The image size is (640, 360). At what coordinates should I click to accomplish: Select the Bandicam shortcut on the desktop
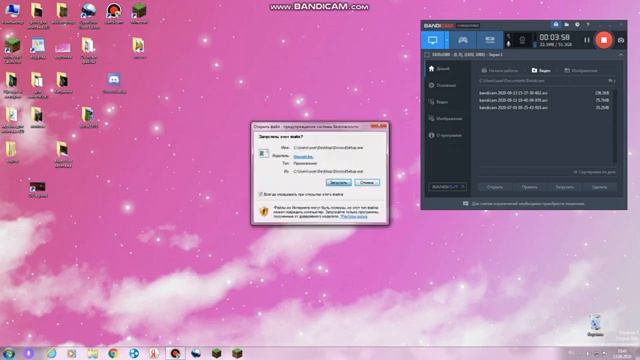(x=113, y=14)
